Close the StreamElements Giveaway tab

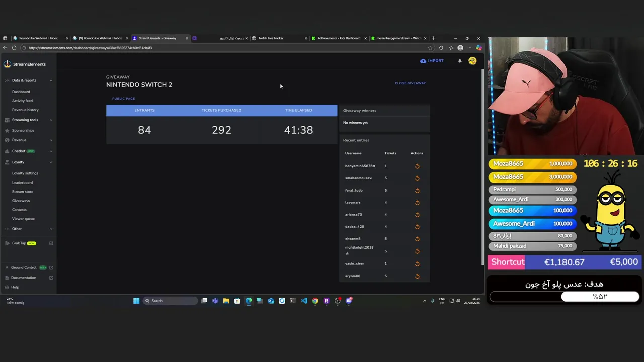point(187,38)
